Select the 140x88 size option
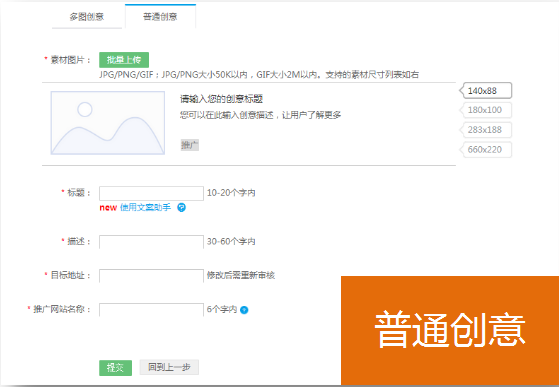 tap(486, 91)
